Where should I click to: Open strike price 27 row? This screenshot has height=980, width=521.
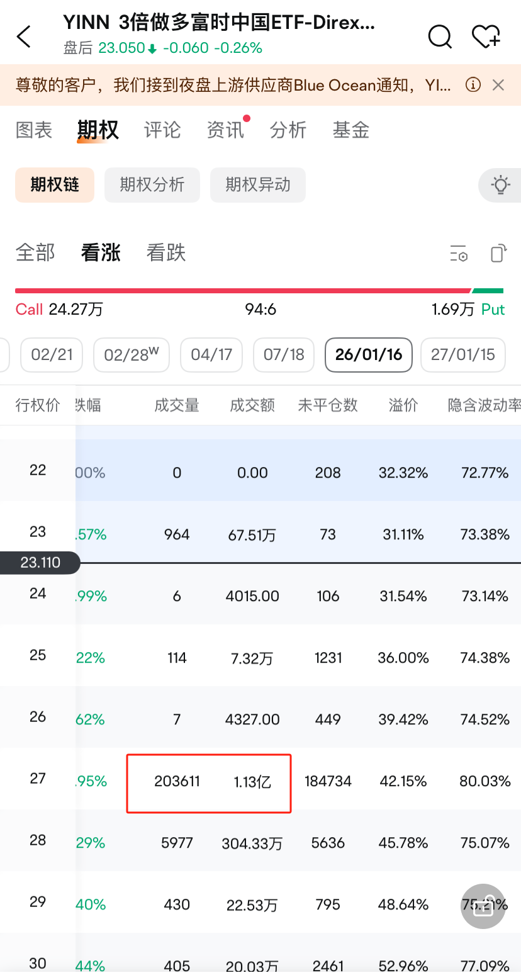click(260, 779)
